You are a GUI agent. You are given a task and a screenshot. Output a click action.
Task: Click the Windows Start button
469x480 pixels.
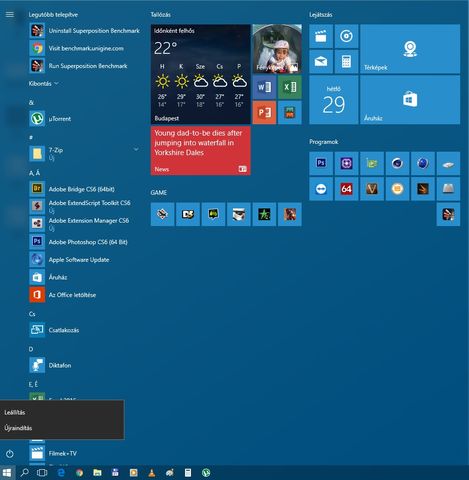pyautogui.click(x=7, y=473)
